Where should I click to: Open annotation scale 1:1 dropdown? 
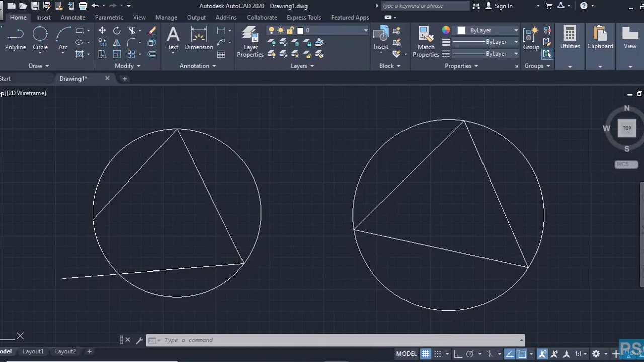(x=581, y=354)
